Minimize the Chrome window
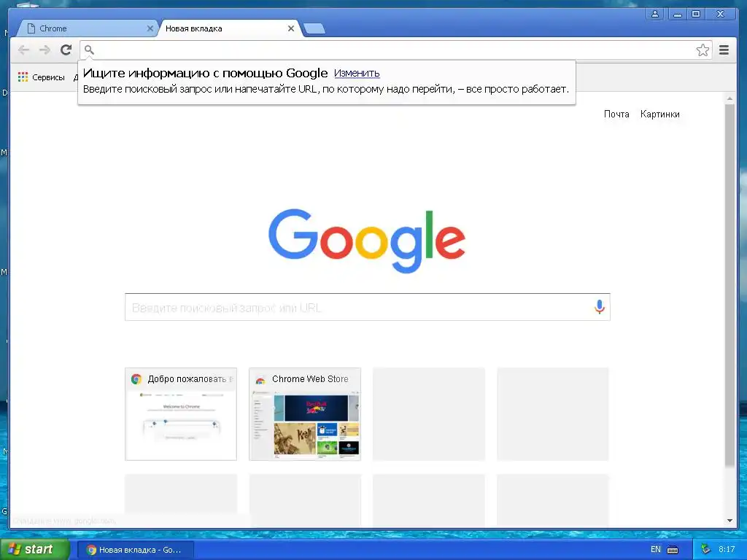This screenshot has height=560, width=747. [676, 14]
